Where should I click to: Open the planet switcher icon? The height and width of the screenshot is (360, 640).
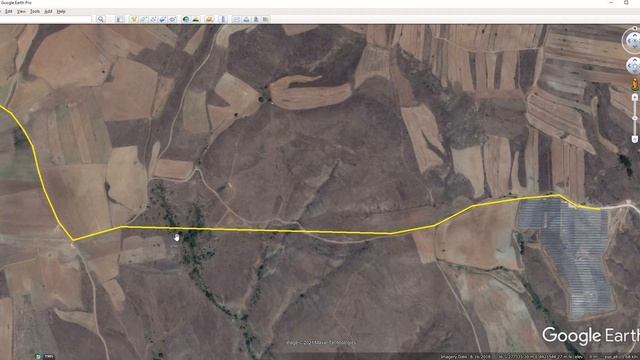click(209, 19)
